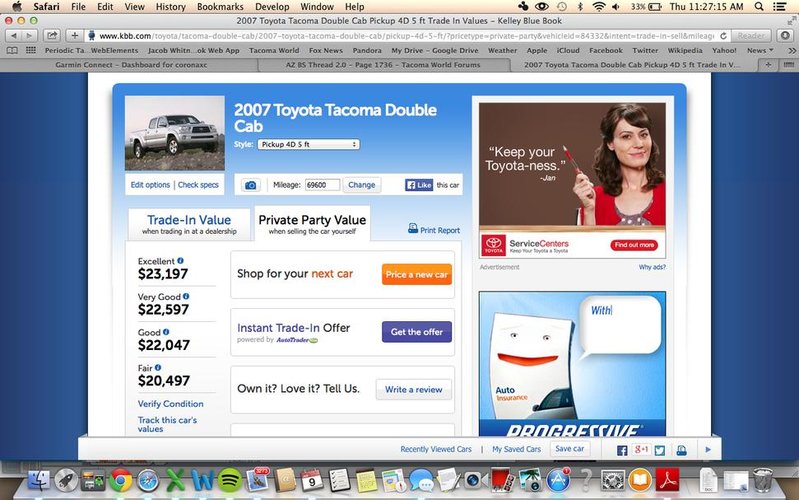799x500 pixels.
Task: Open the Share button in Safari toolbar
Action: pos(52,36)
